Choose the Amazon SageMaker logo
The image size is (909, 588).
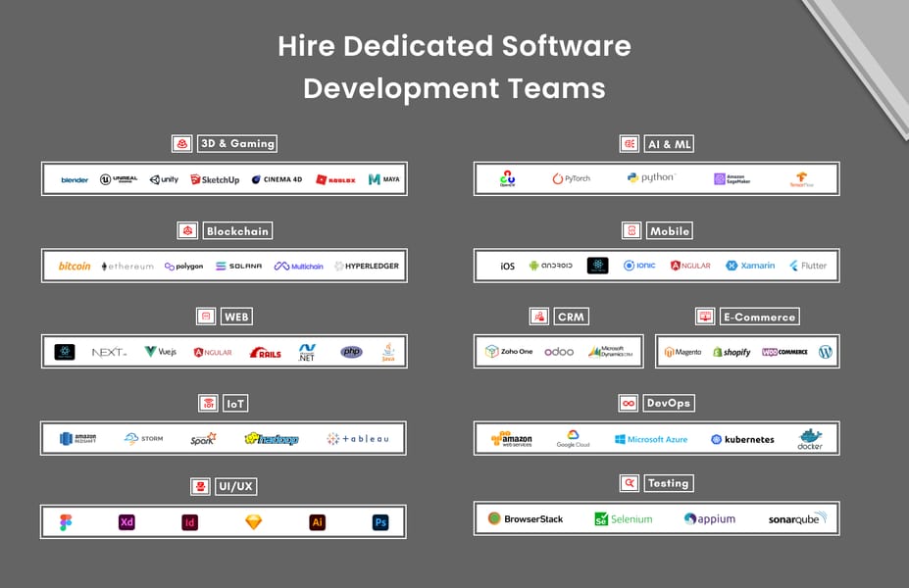[x=732, y=179]
